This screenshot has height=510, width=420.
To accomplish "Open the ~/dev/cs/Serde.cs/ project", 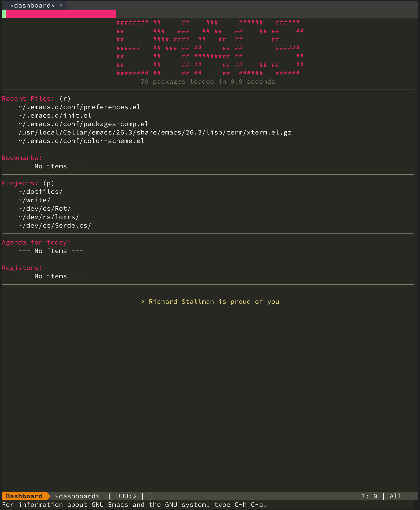I will (55, 226).
